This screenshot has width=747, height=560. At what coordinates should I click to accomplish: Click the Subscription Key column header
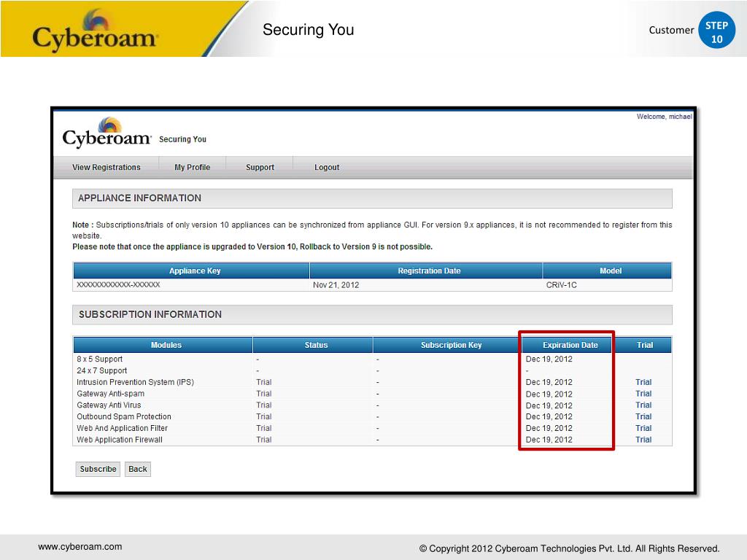click(x=448, y=345)
